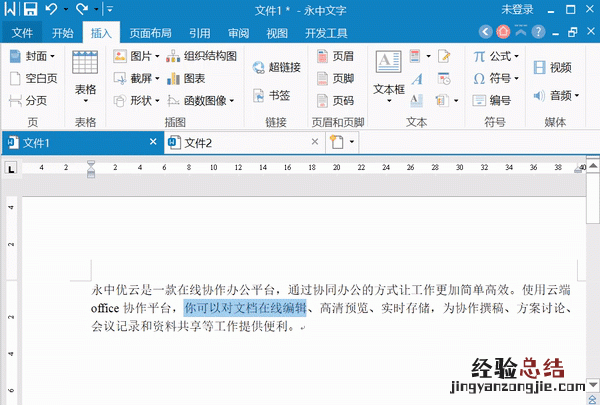Image resolution: width=600 pixels, height=405 pixels.
Task: Insert a video (视频)
Action: (x=551, y=67)
